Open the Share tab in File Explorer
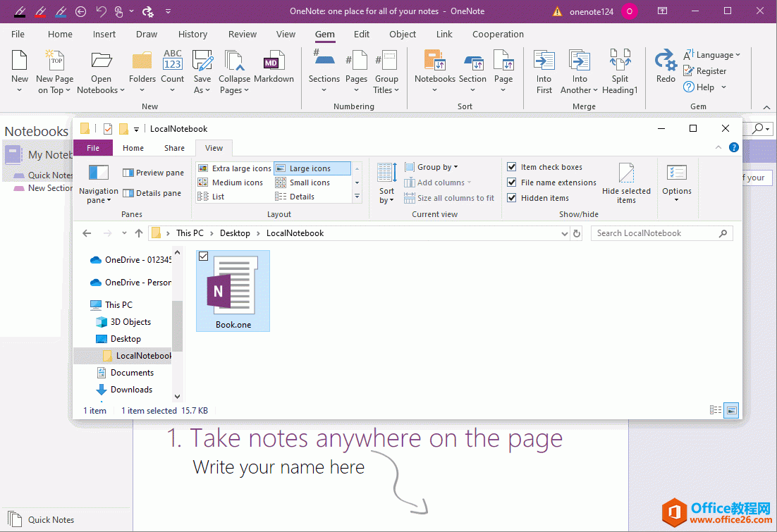The image size is (777, 532). [x=173, y=148]
